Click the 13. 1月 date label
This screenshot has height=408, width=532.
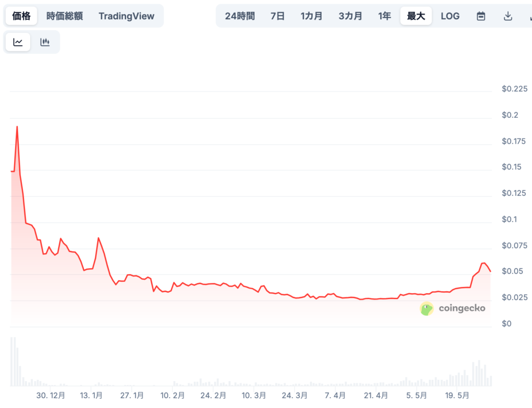91,396
